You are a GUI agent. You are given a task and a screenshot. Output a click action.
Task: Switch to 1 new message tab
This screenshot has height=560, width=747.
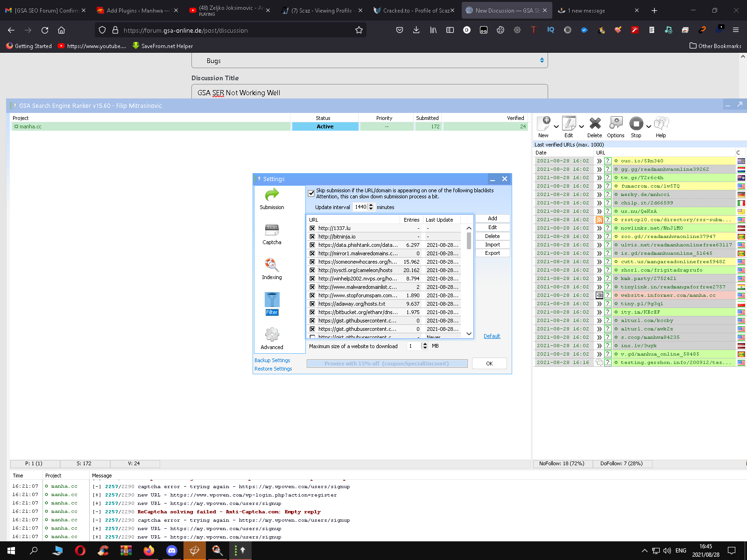coord(599,10)
